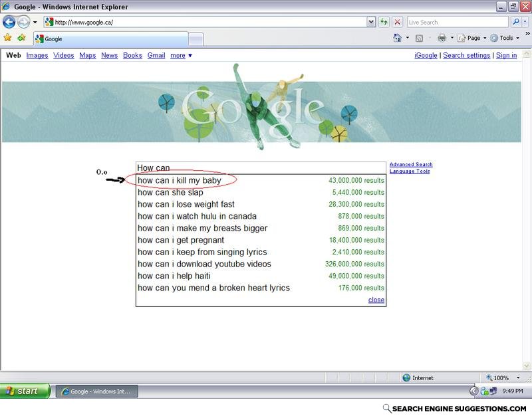The image size is (532, 416).
Task: Click the RSS feeds toolbar icon
Action: point(419,39)
